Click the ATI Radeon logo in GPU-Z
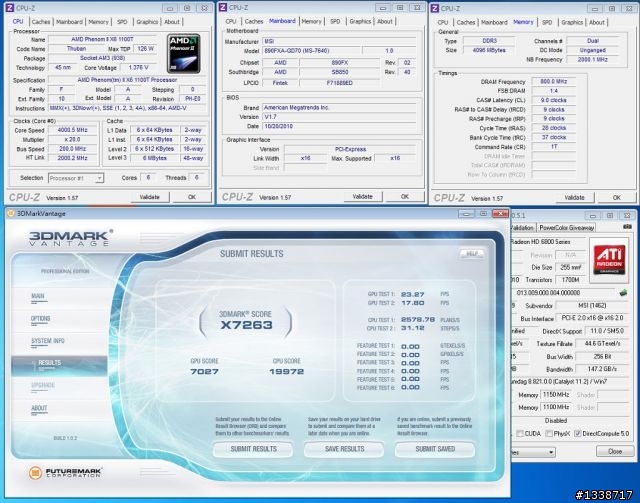640x503 pixels. (609, 260)
